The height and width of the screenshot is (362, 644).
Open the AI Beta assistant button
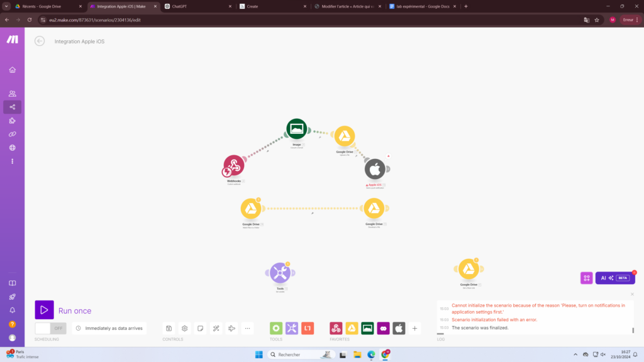tap(614, 278)
